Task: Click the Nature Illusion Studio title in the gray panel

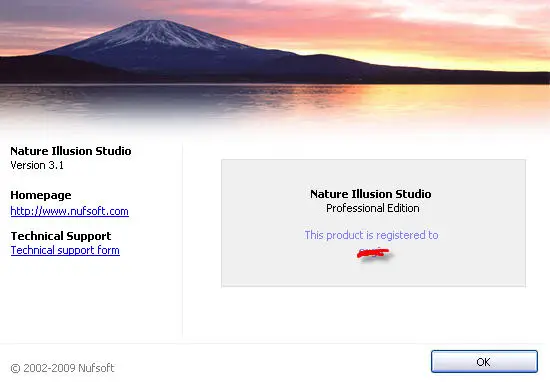Action: [x=371, y=194]
